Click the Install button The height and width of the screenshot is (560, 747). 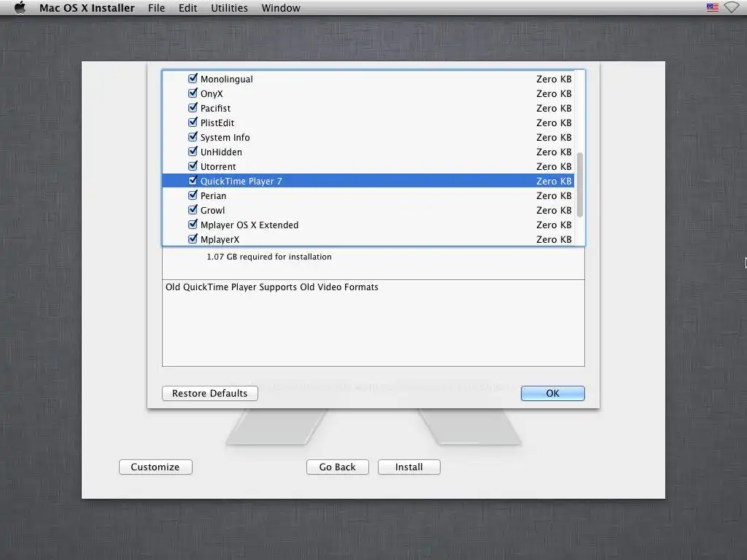tap(409, 467)
